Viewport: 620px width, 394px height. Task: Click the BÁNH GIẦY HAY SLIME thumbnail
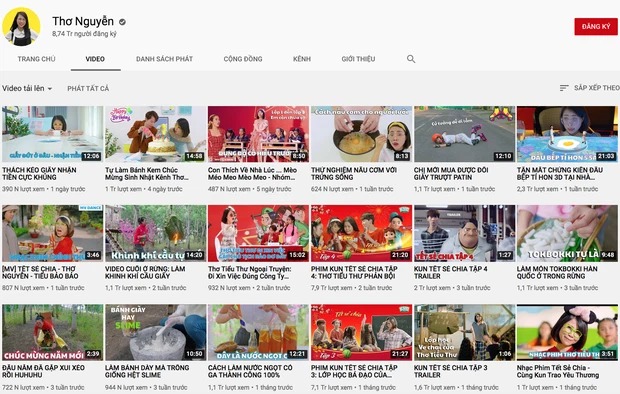coord(155,332)
